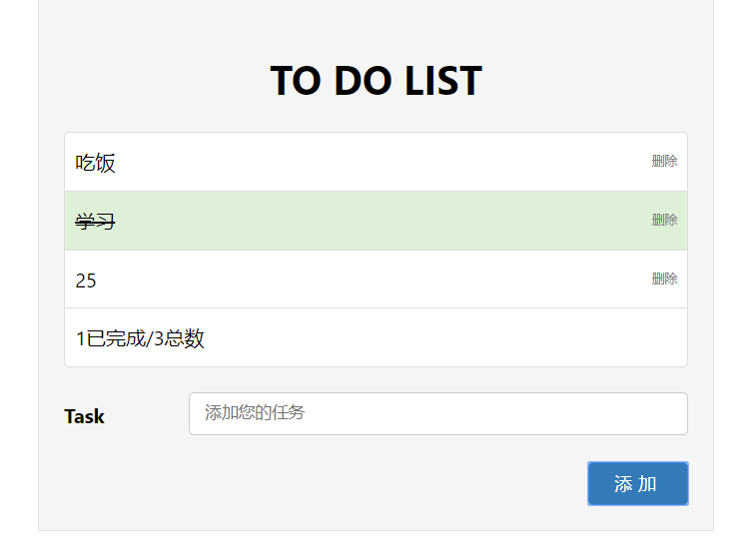This screenshot has height=560, width=755.
Task: Click blank middle area of the 25 row
Action: coord(379,280)
